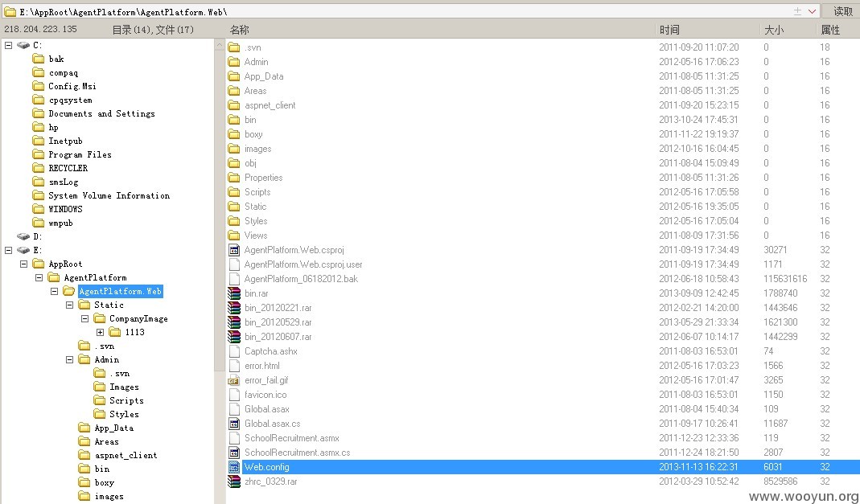Click the D: drive icon in tree
Screen dimensions: 860x504
pyautogui.click(x=23, y=236)
